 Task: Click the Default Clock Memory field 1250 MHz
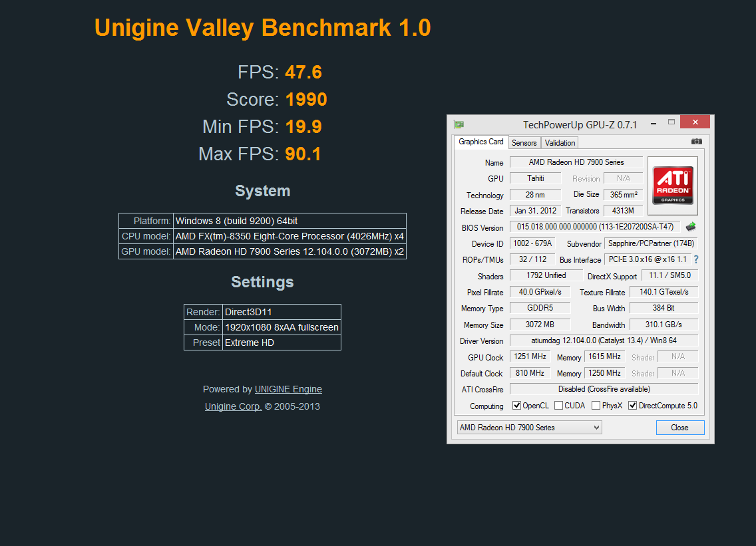pos(605,373)
